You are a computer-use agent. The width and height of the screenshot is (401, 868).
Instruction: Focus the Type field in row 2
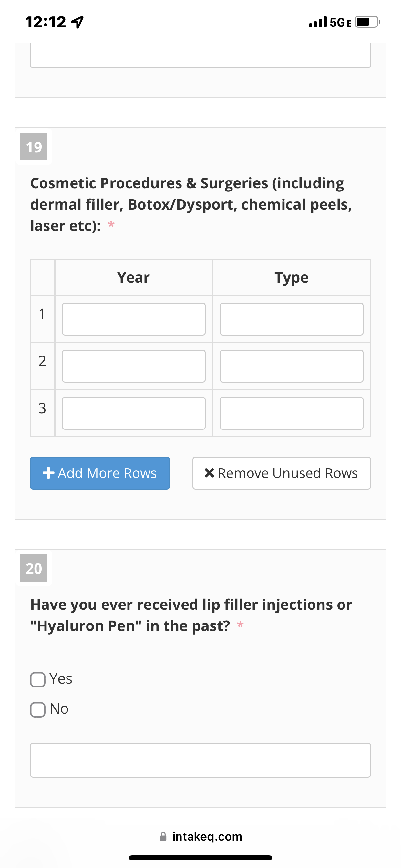[292, 366]
